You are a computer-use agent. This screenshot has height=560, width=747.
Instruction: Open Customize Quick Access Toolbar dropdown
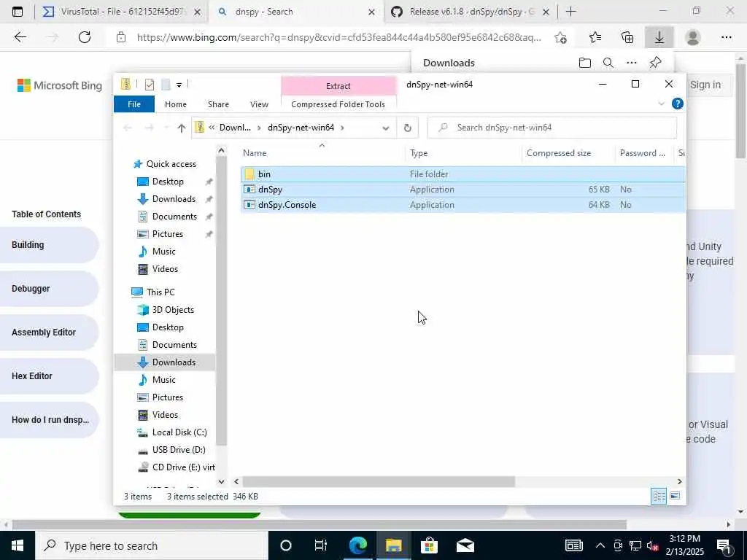[179, 85]
